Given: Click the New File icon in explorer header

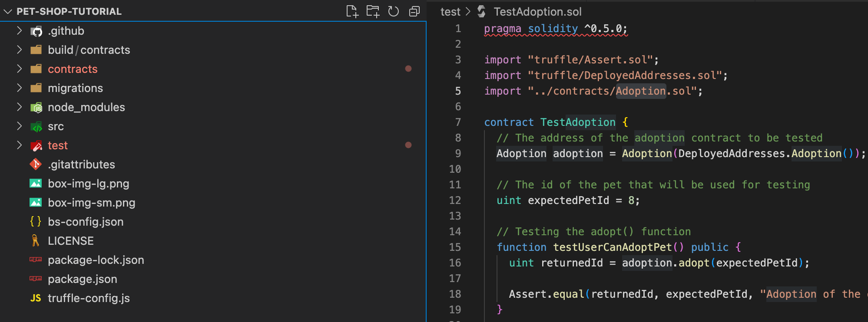Looking at the screenshot, I should [352, 11].
